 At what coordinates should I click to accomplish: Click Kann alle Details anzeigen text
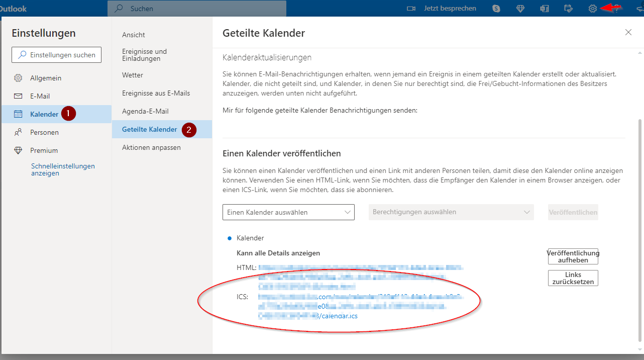[x=278, y=253]
